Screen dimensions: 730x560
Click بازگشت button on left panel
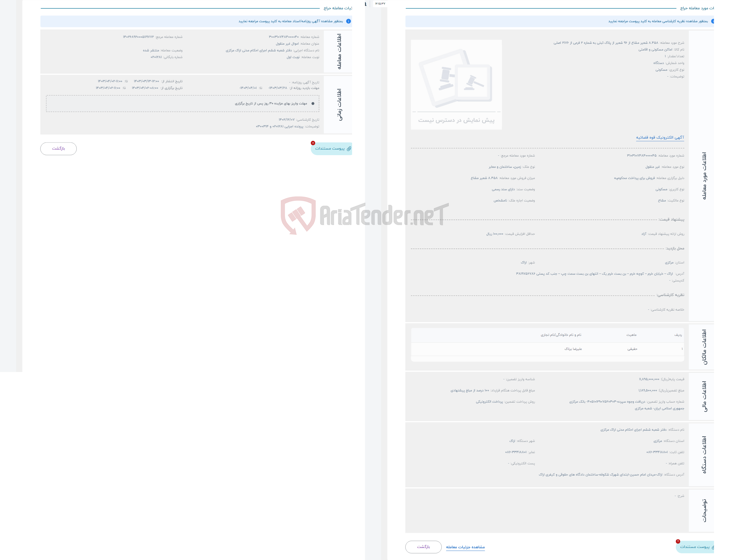click(59, 148)
